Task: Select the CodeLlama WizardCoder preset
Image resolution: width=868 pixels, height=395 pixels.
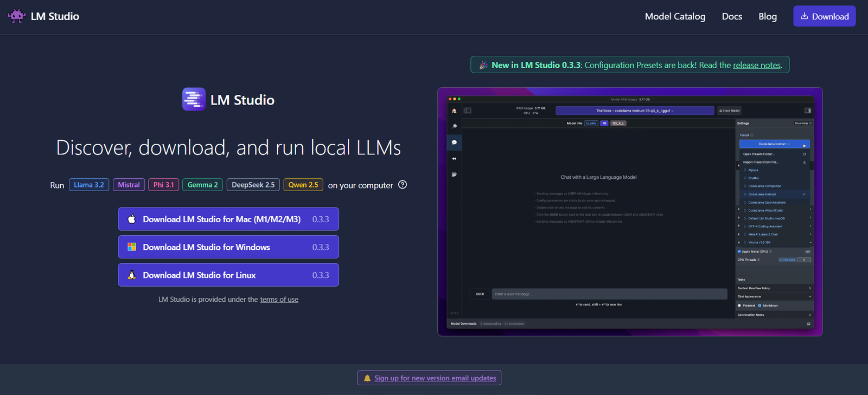Action: [774, 210]
